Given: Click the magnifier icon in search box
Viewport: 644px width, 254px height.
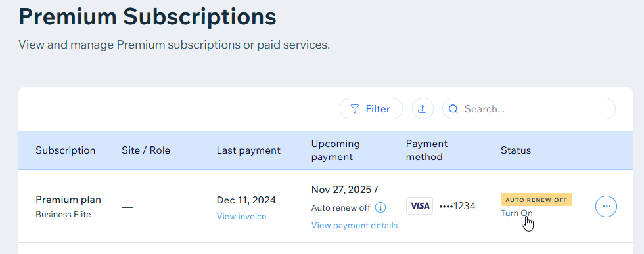Looking at the screenshot, I should [x=453, y=109].
